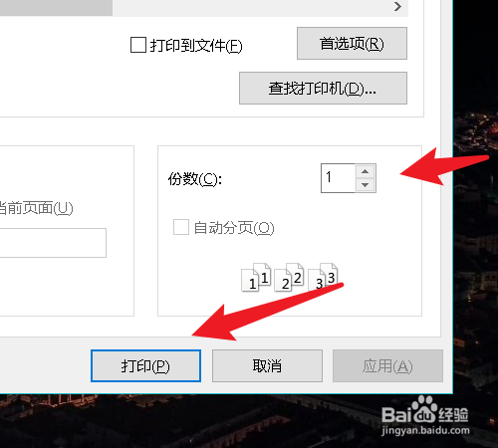This screenshot has height=448, width=498.
Task: Click the greyed 应用(A) apply button
Action: tap(387, 365)
